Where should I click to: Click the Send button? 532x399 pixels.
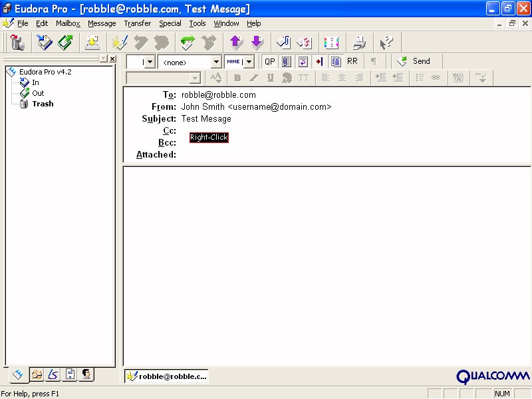coord(414,61)
